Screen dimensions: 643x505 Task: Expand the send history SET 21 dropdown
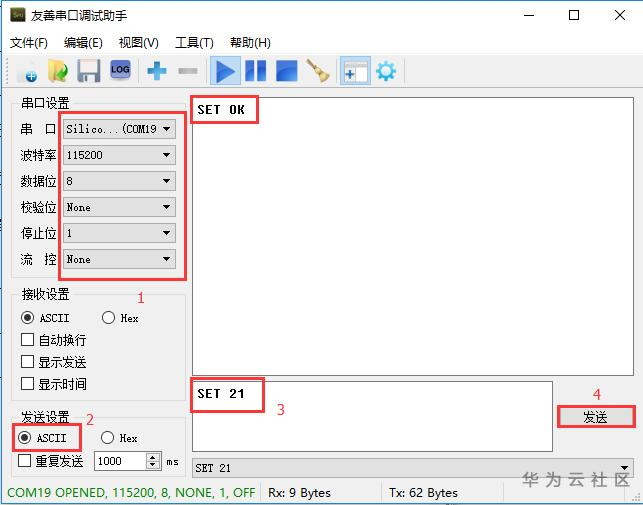tap(413, 468)
